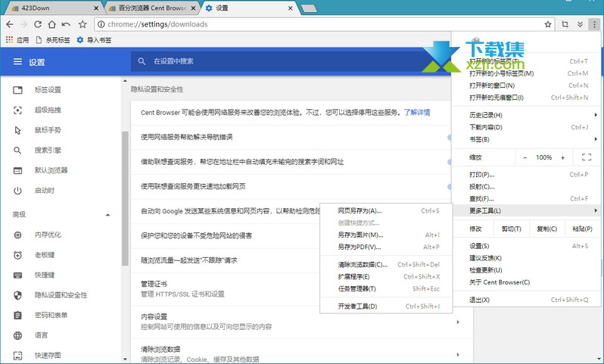Select 打印(P) in the main menu

coord(528,175)
